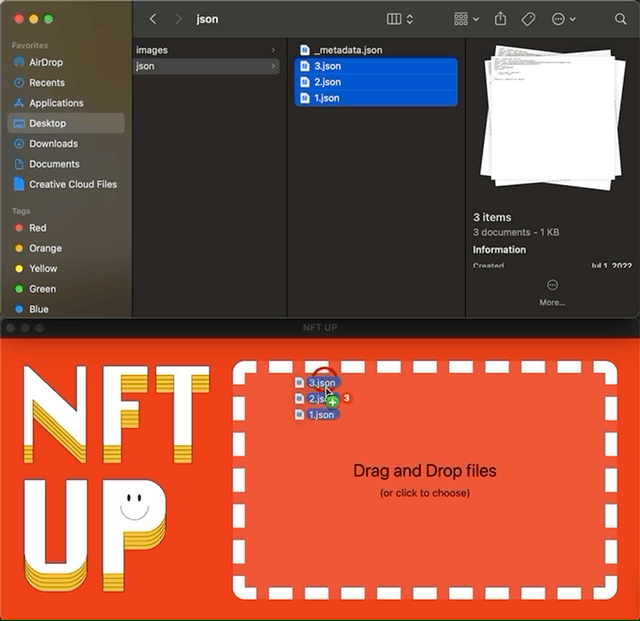
Task: Click the Share icon in Finder toolbar
Action: coord(500,19)
